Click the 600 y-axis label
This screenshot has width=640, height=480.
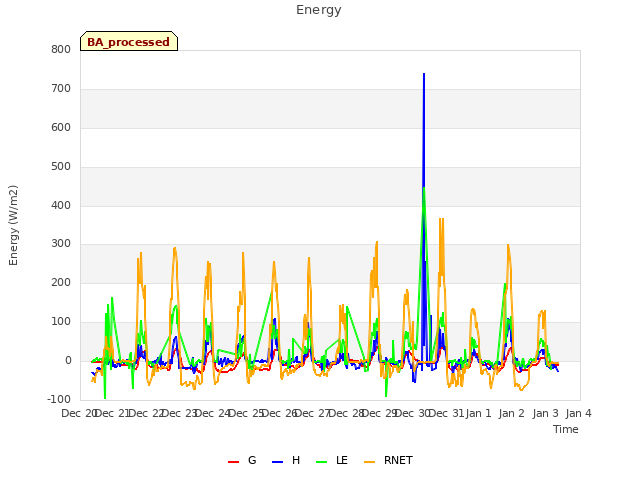coord(61,128)
